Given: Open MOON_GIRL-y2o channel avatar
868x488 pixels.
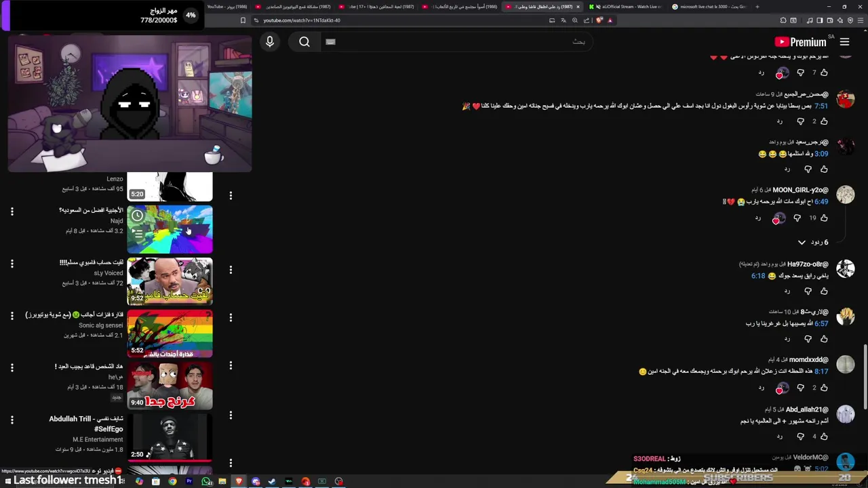Looking at the screenshot, I should pos(846,195).
